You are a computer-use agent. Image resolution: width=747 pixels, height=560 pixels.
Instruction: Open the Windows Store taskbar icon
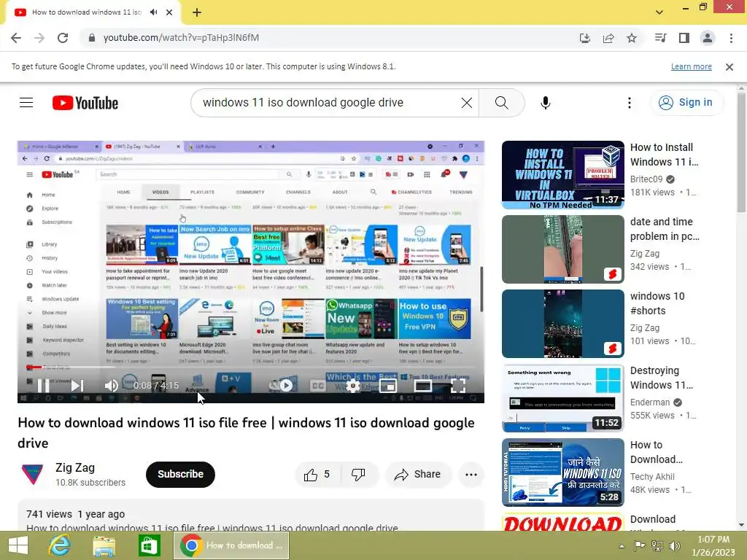(149, 545)
